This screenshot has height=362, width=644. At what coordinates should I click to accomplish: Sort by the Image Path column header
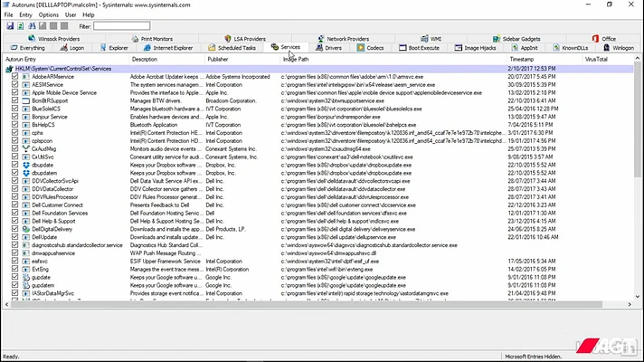[x=393, y=59]
